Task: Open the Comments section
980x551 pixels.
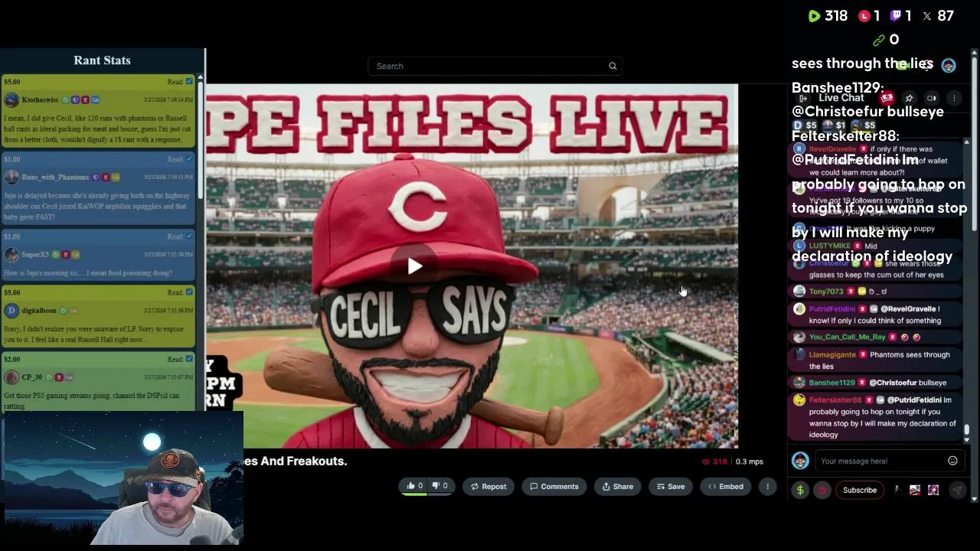Action: coord(554,487)
